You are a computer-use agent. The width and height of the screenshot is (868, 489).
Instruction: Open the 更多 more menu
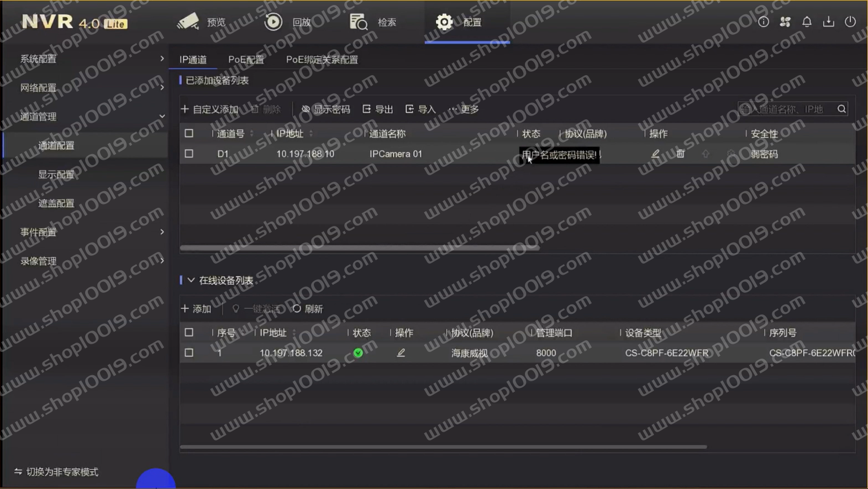464,109
